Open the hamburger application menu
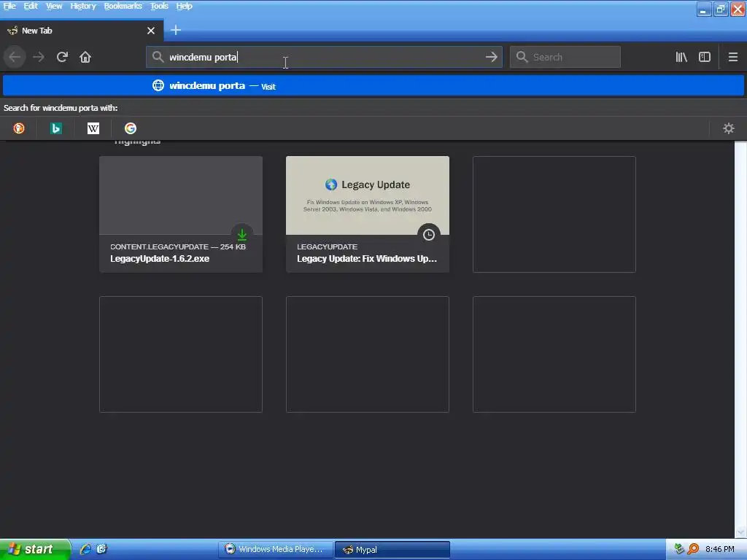 pyautogui.click(x=733, y=57)
